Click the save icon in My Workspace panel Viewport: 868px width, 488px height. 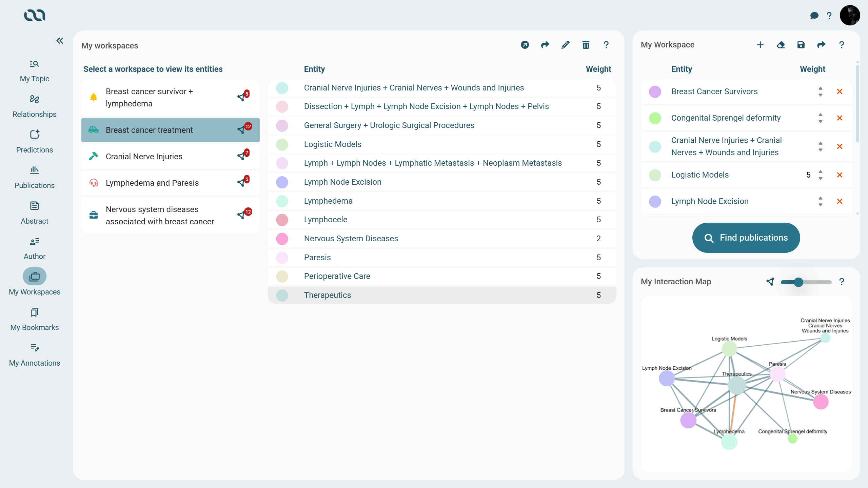pyautogui.click(x=801, y=45)
